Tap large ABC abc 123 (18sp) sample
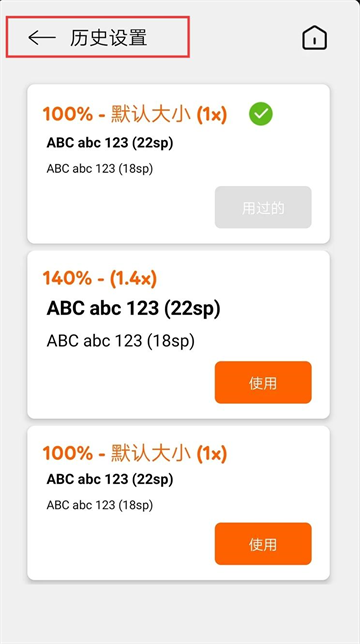 click(x=121, y=341)
